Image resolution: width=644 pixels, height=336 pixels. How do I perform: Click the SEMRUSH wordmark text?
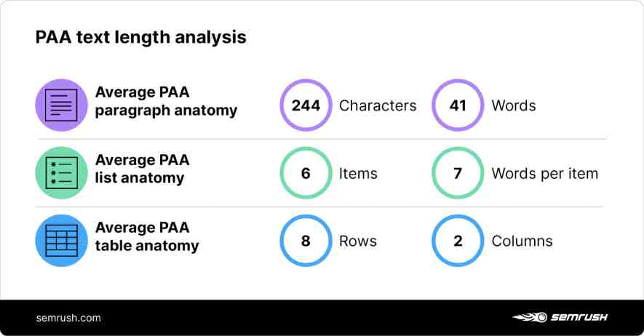point(579,317)
